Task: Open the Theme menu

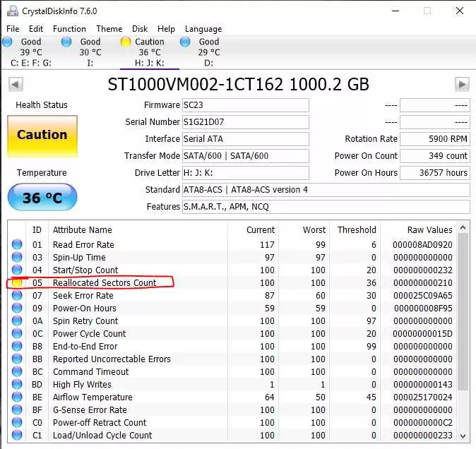Action: 109,29
